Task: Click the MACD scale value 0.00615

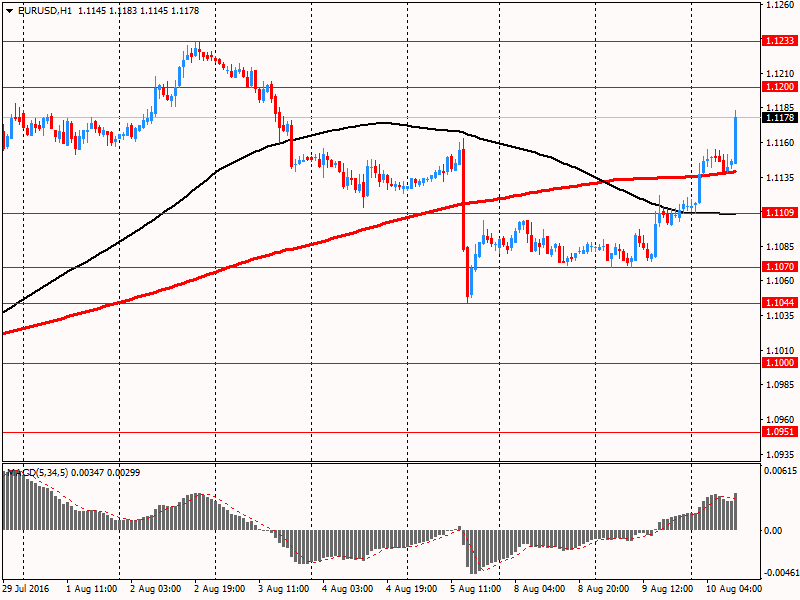Action: tap(780, 470)
